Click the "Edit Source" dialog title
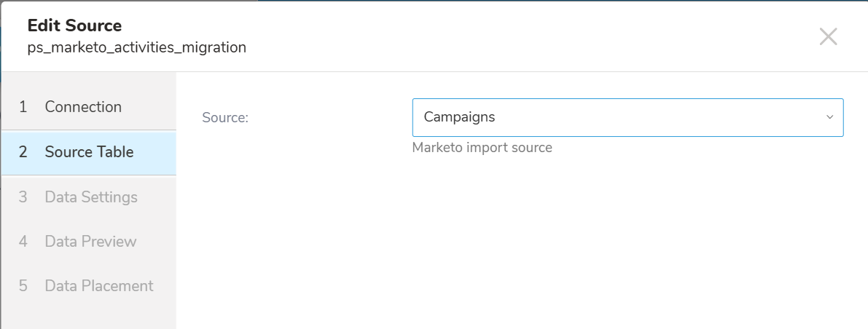This screenshot has height=329, width=868. 74,25
